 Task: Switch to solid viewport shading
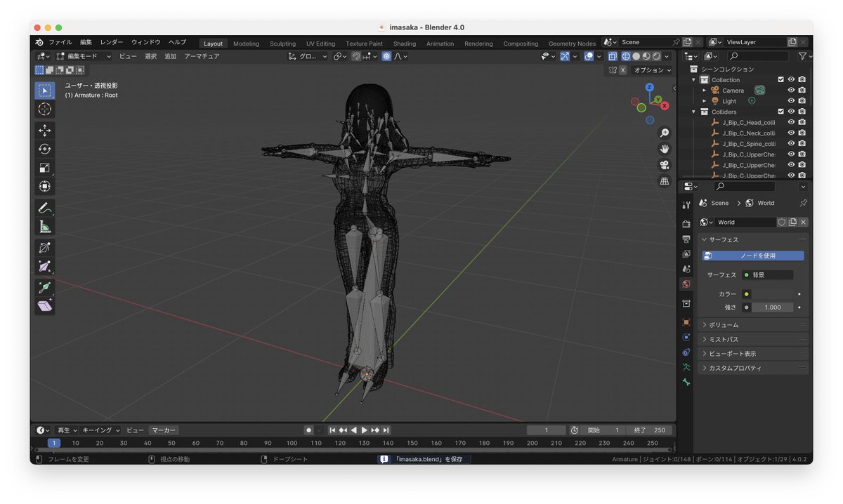click(x=636, y=56)
